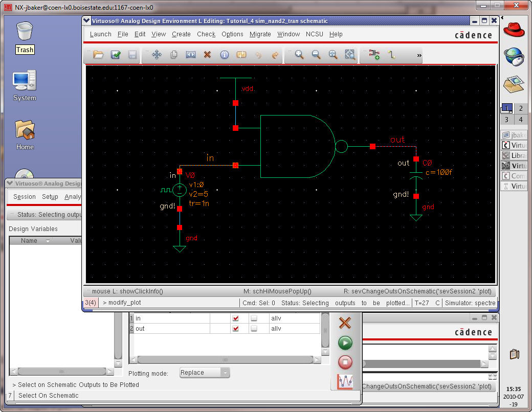
Task: Run simulation with the green play button
Action: click(x=345, y=342)
